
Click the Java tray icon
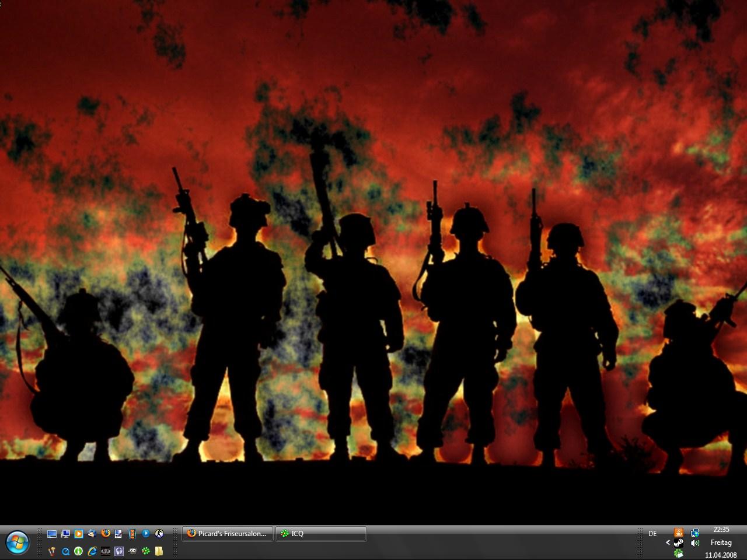coord(679,533)
